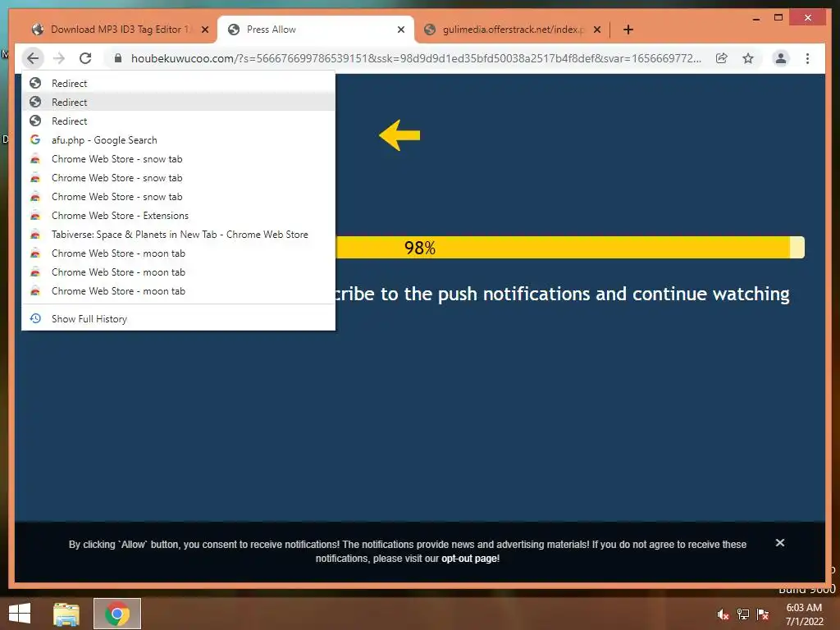Go back with the browser back arrow
Viewport: 840px width, 630px height.
coord(33,58)
